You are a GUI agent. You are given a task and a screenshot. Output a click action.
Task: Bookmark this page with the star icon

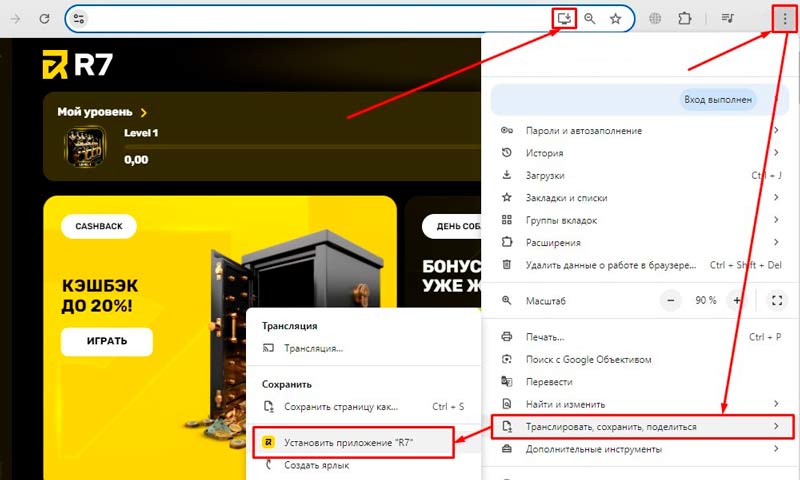click(x=616, y=18)
